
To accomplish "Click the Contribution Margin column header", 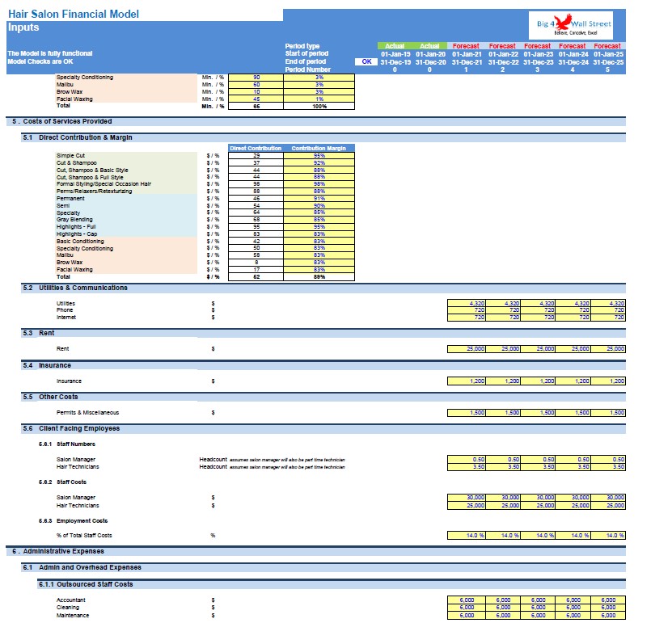I will point(319,148).
